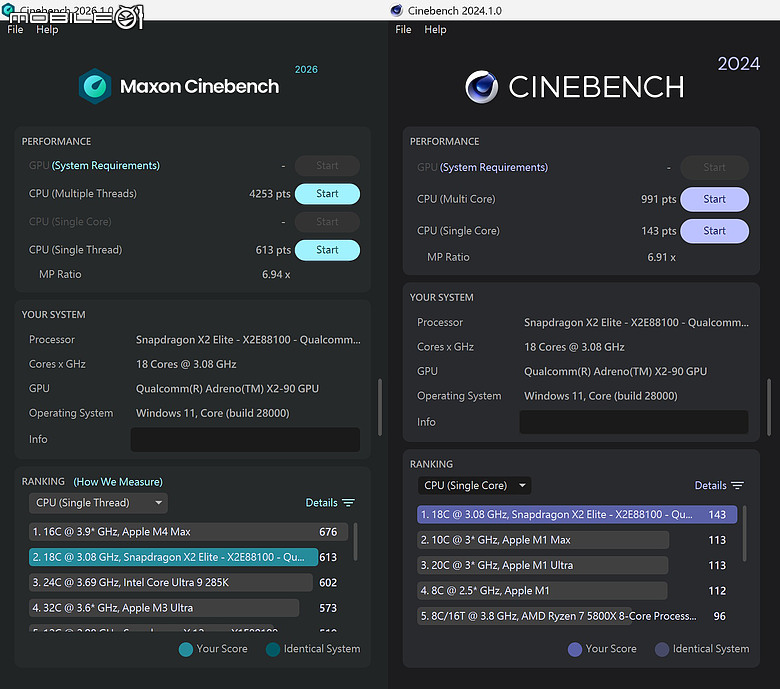Select 8C Apple M1 ranking row
Image resolution: width=780 pixels, height=689 pixels.
542,591
